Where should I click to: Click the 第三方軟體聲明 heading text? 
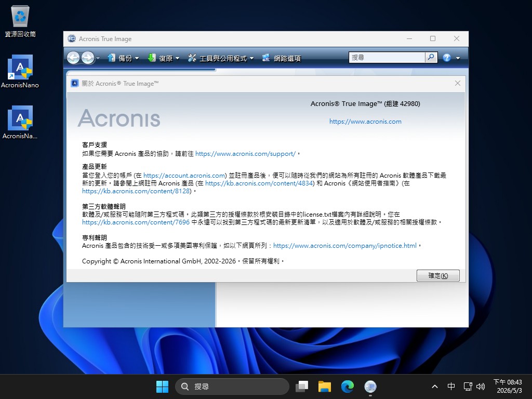[104, 207]
